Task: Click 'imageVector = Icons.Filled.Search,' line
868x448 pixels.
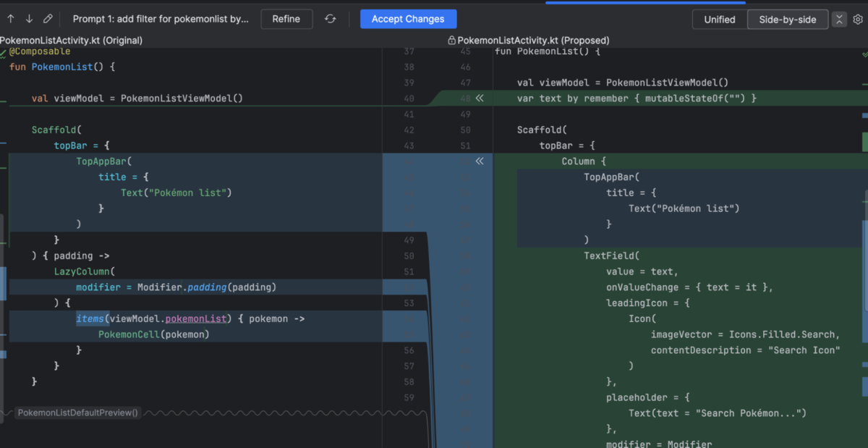Action: pos(745,334)
